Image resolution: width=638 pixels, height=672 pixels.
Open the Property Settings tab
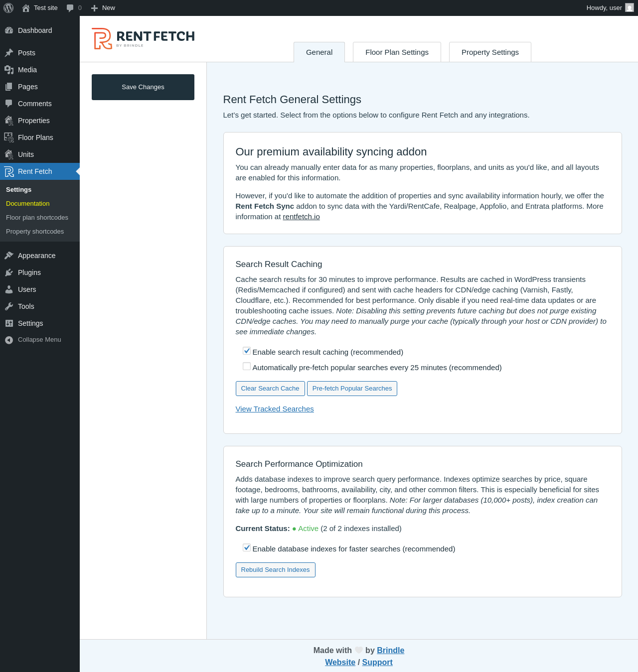490,52
